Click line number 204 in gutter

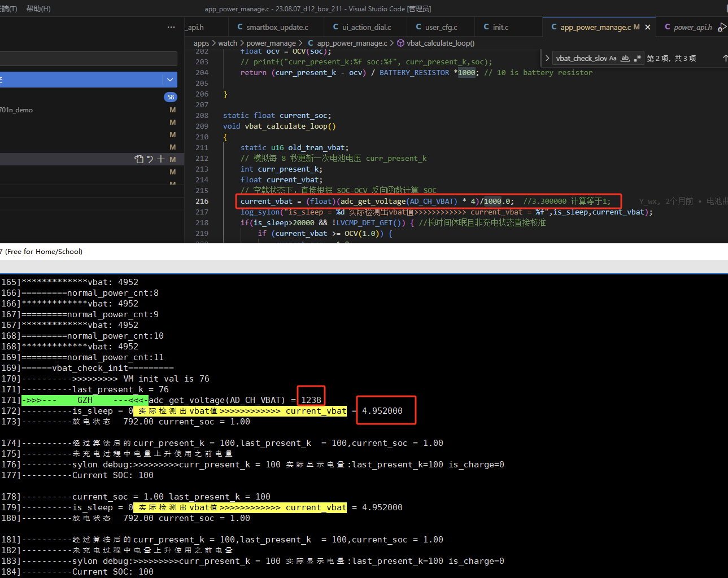pos(202,73)
